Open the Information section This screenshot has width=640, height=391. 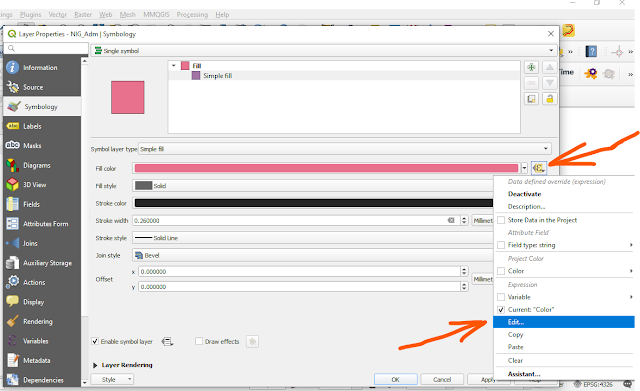tap(42, 67)
